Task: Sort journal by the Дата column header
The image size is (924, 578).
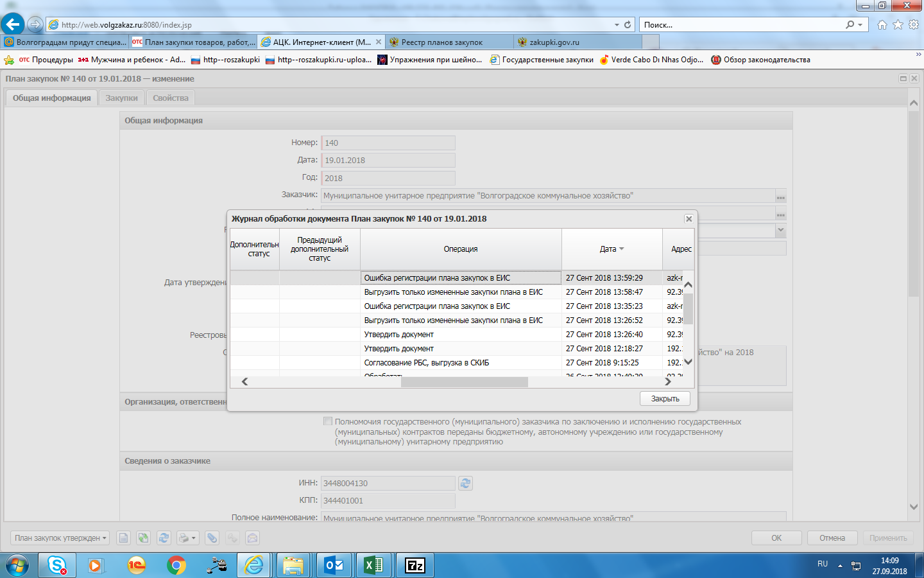Action: click(611, 249)
